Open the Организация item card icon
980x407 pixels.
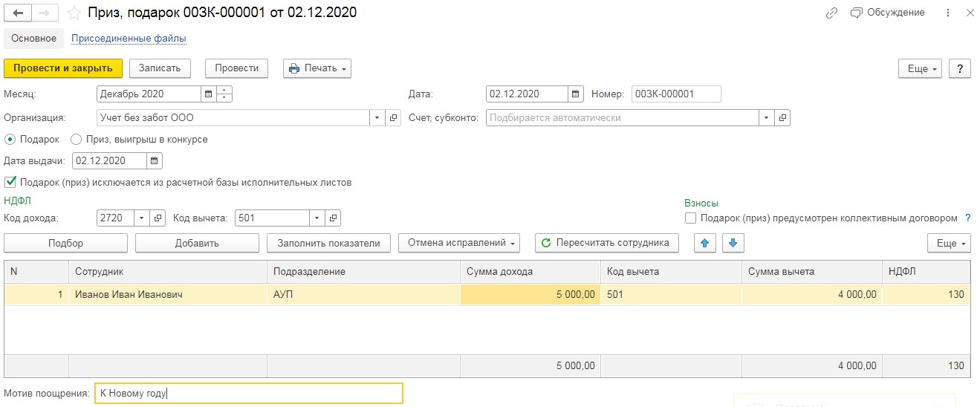[394, 117]
